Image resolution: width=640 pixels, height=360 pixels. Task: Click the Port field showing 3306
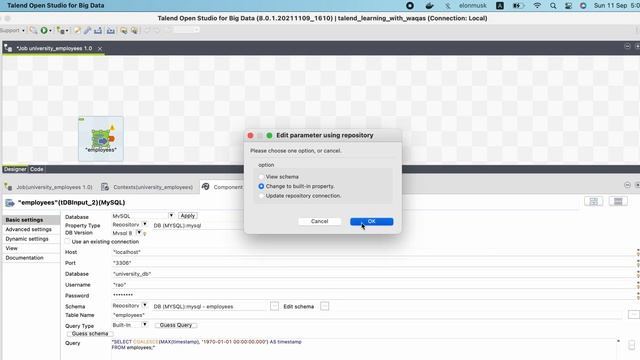(373, 263)
